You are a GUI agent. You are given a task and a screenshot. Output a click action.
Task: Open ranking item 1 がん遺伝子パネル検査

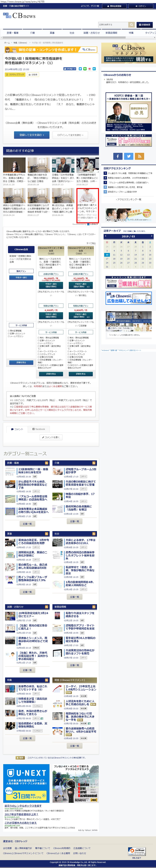(x=130, y=173)
